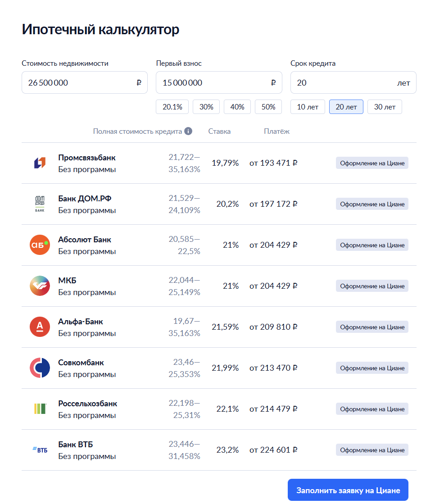This screenshot has width=435, height=504.
Task: Click the Sovcombank logo icon
Action: tap(40, 368)
